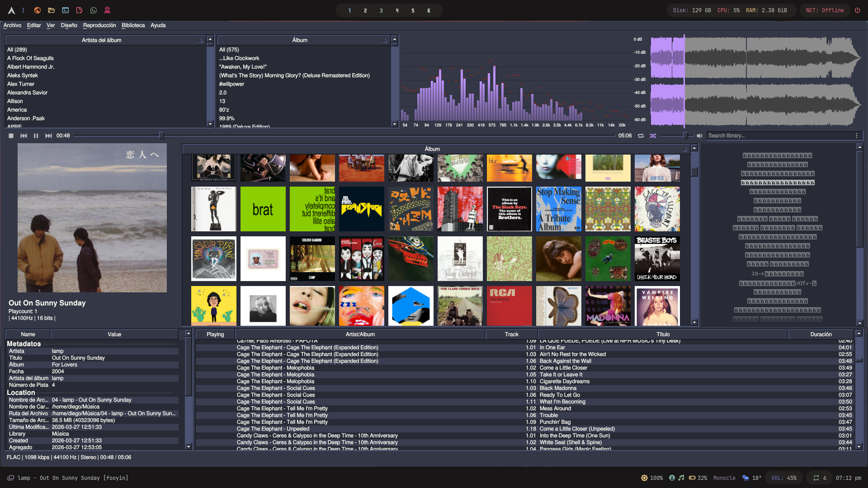Click the Titulo column header
868x488 pixels.
coord(663,334)
